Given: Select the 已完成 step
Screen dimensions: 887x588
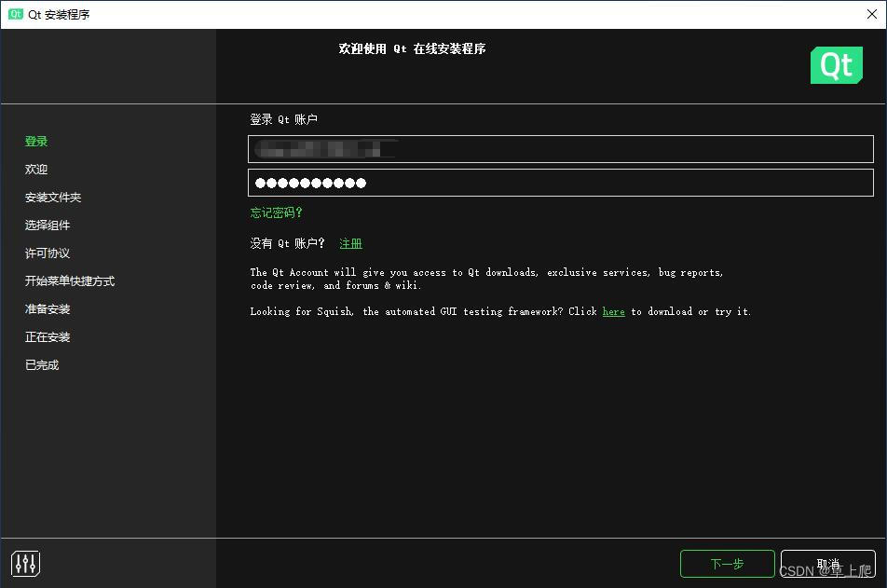Looking at the screenshot, I should [x=42, y=364].
